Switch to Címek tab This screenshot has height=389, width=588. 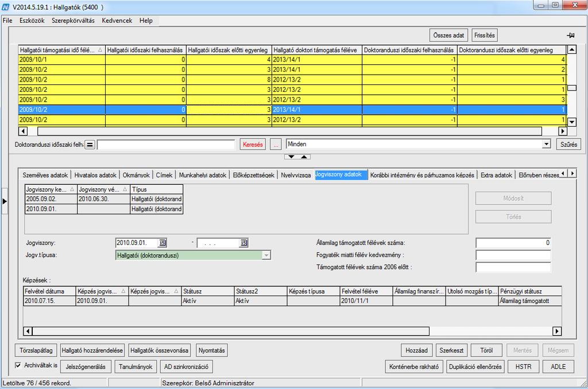click(164, 175)
